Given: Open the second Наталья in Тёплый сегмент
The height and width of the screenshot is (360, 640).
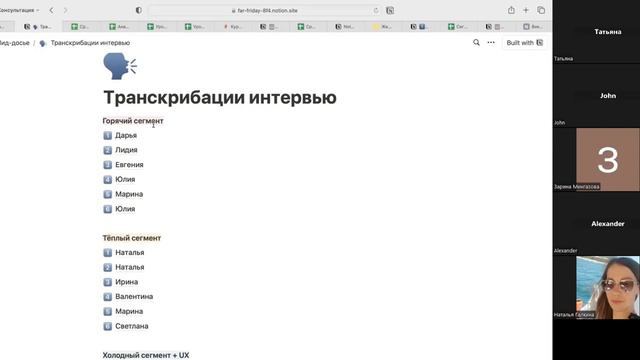Looking at the screenshot, I should pos(129,267).
